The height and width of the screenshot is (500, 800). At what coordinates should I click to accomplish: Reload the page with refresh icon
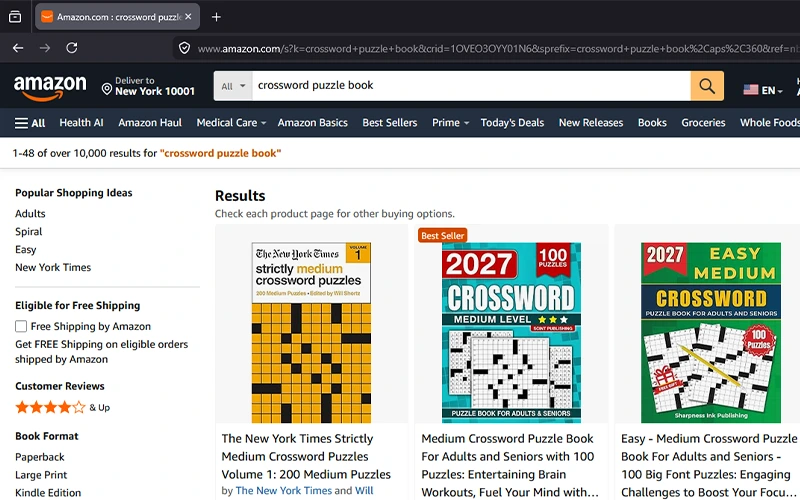point(72,48)
